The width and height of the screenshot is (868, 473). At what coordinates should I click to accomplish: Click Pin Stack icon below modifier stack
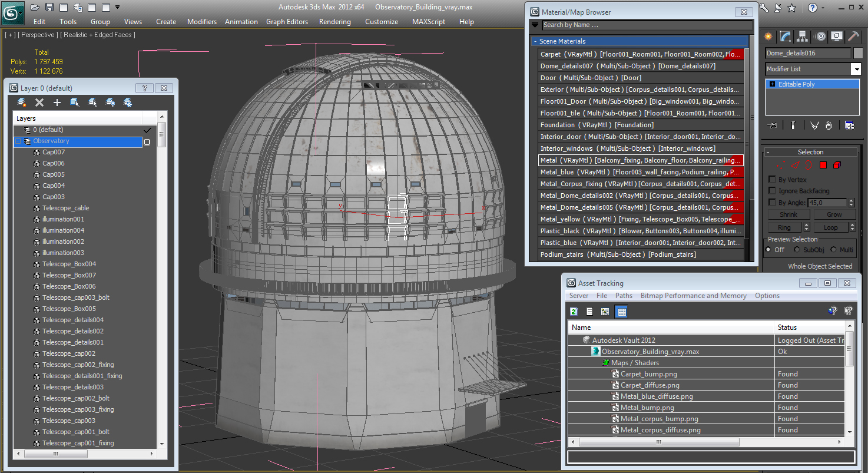[x=773, y=125]
